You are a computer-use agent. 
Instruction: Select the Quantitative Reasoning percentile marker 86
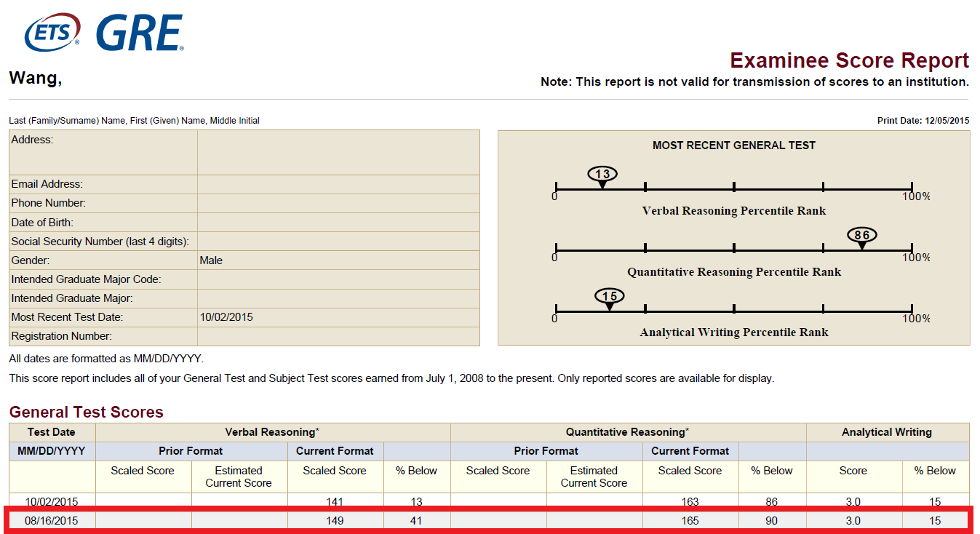(x=862, y=238)
